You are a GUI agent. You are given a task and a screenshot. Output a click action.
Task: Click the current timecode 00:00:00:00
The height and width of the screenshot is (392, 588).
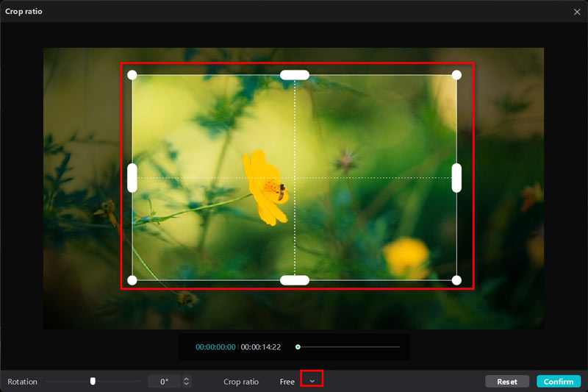[x=215, y=347]
